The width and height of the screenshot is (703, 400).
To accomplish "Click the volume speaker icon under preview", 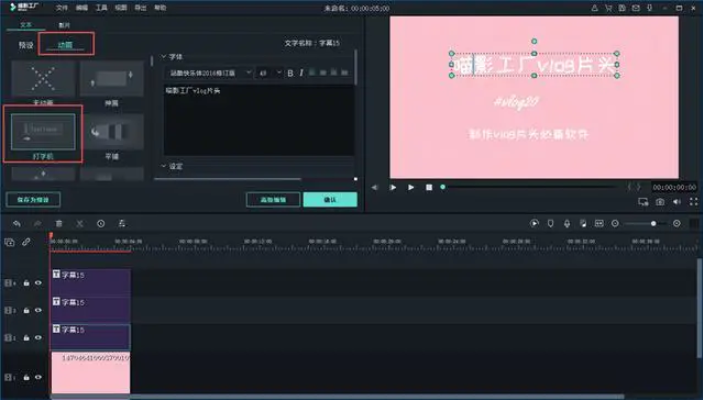I will (678, 202).
